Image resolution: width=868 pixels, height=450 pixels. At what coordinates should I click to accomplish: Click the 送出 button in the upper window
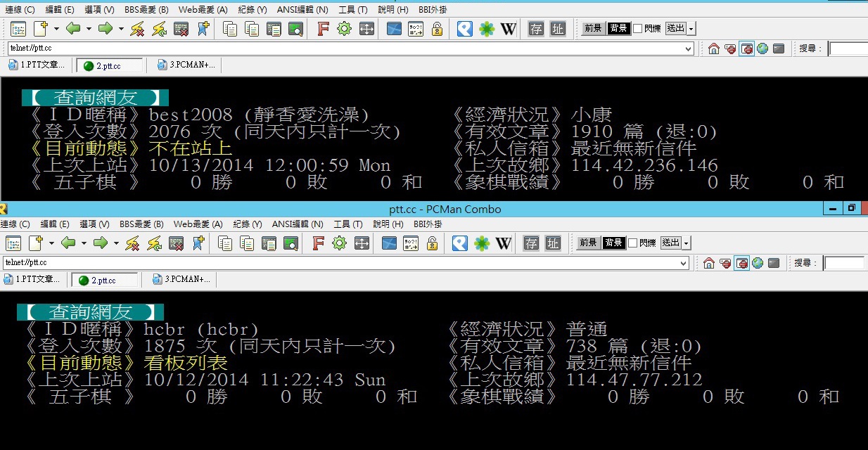(x=675, y=29)
